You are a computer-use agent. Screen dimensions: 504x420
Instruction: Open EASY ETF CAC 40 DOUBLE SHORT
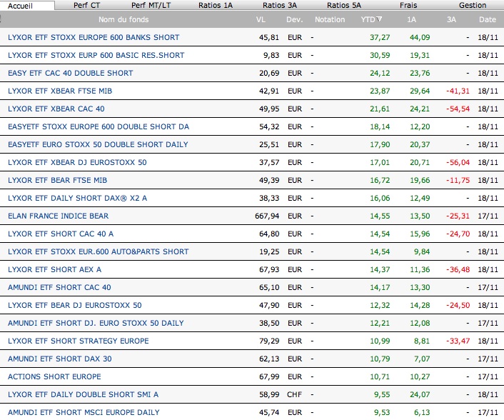(x=71, y=73)
